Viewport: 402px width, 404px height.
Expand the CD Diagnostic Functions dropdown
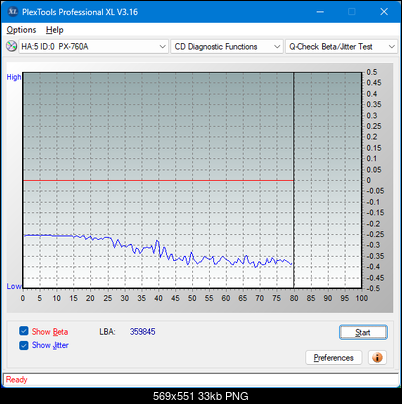point(227,47)
